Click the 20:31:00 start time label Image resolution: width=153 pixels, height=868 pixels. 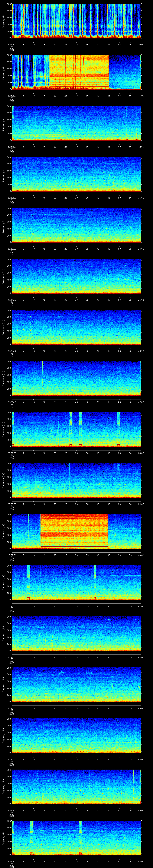12,147
